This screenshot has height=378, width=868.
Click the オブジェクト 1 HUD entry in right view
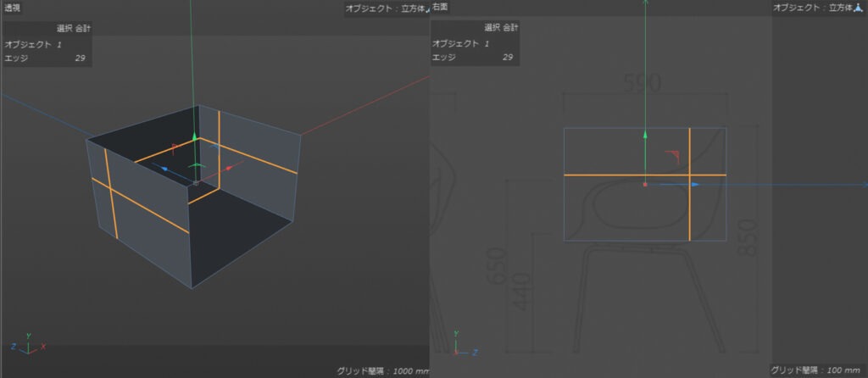pos(460,43)
